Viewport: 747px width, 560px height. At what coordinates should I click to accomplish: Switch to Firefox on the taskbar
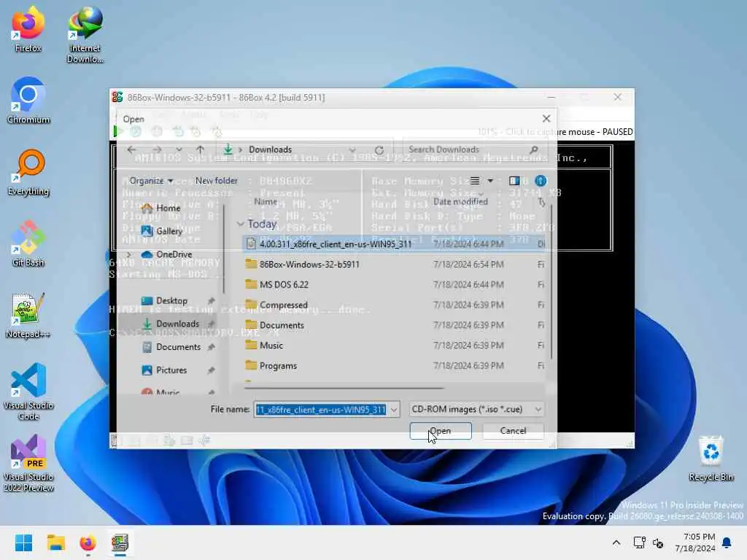88,542
